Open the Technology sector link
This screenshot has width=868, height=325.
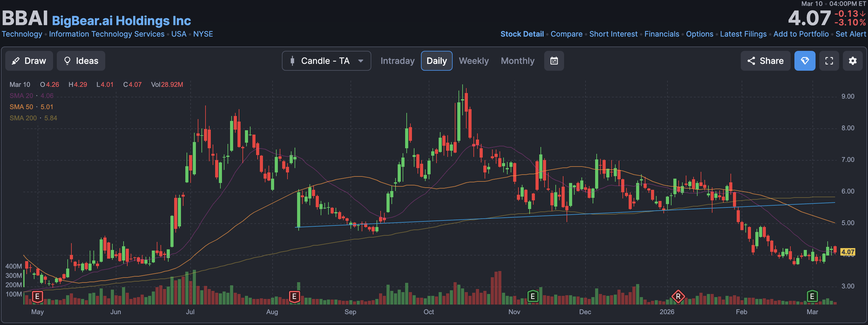[22, 34]
